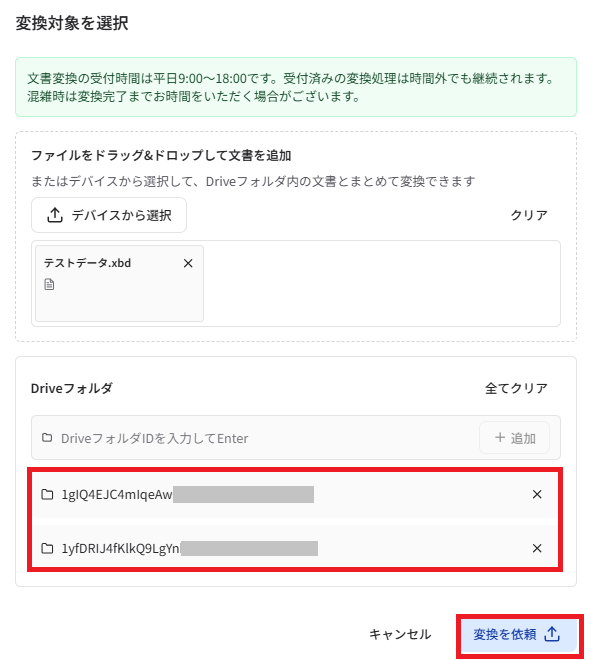The height and width of the screenshot is (660, 591).
Task: Click the document icon under テストデータ.xbd
Action: 49,285
